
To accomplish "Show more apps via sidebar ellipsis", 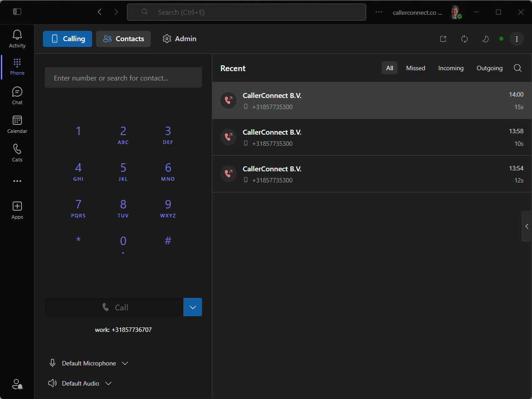I will [x=17, y=181].
